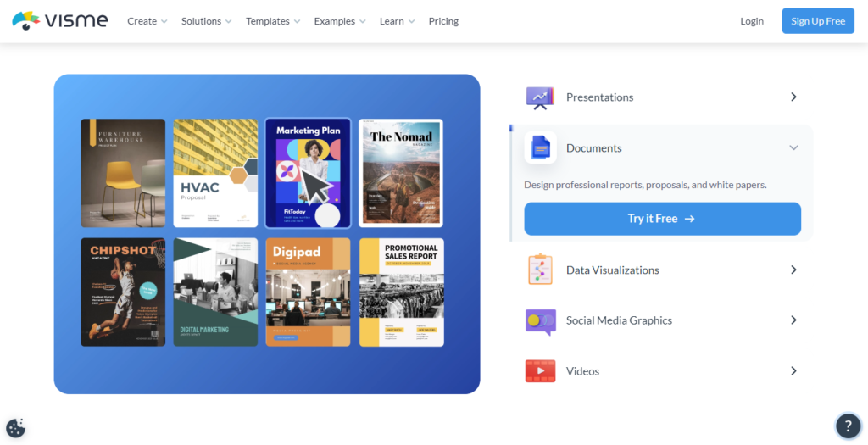Click the Presentations icon
Viewport: 868px width, 445px height.
540,97
